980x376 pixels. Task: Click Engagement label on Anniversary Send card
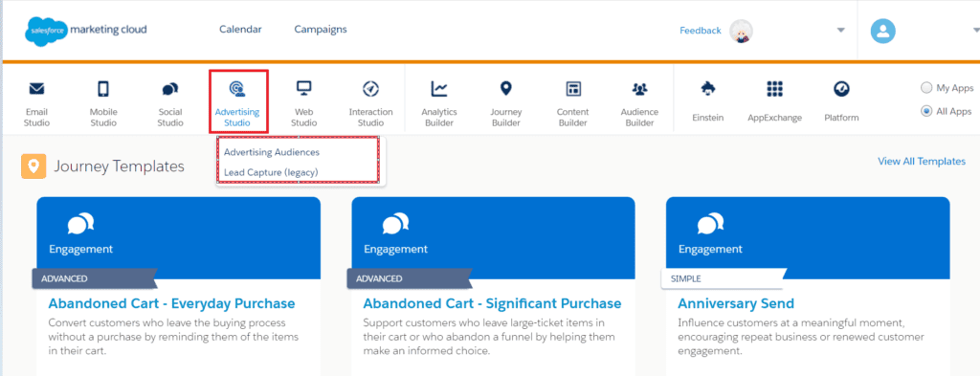pyautogui.click(x=711, y=249)
